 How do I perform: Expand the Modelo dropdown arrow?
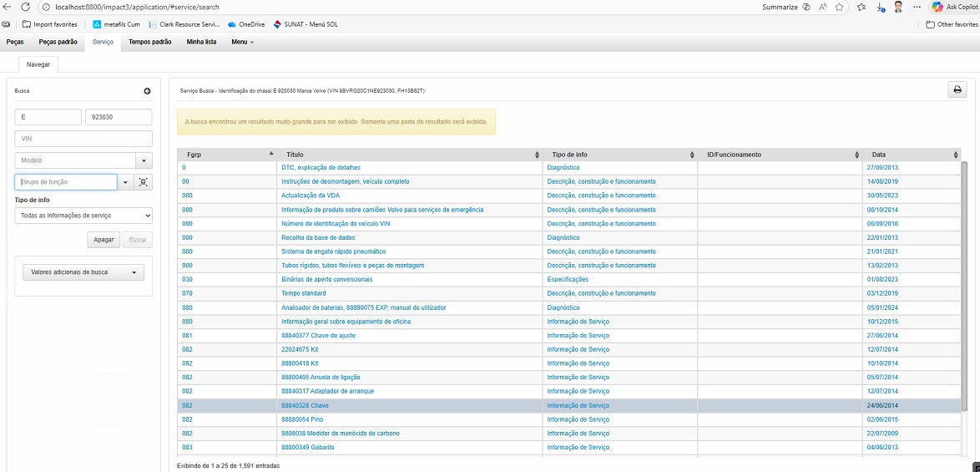tap(144, 160)
